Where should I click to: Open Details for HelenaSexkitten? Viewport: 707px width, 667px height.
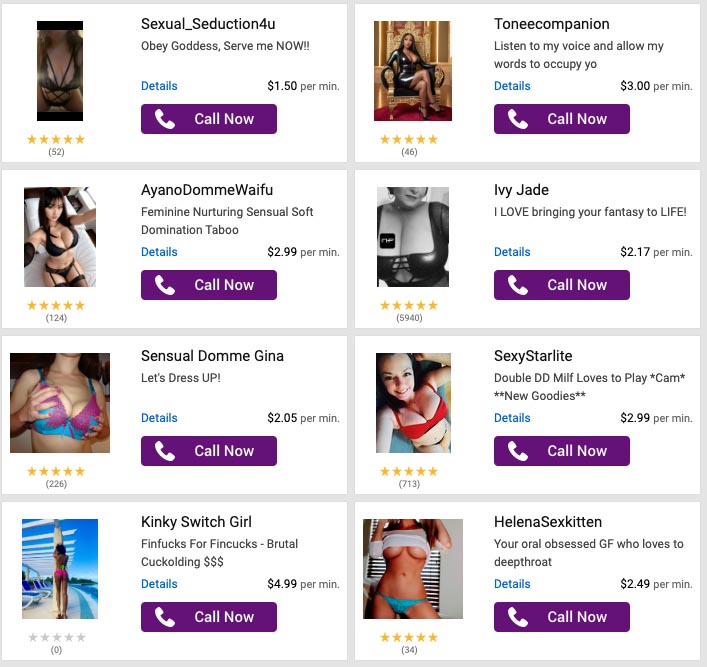click(x=512, y=584)
